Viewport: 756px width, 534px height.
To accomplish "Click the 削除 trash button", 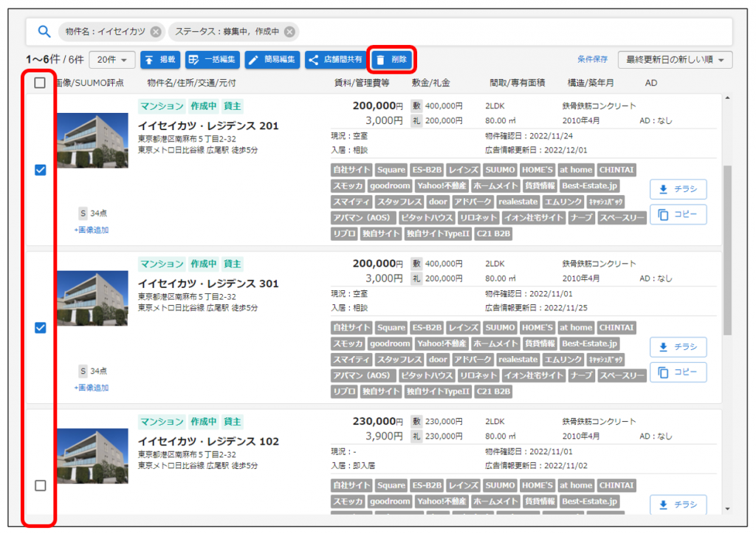I will pyautogui.click(x=392, y=60).
